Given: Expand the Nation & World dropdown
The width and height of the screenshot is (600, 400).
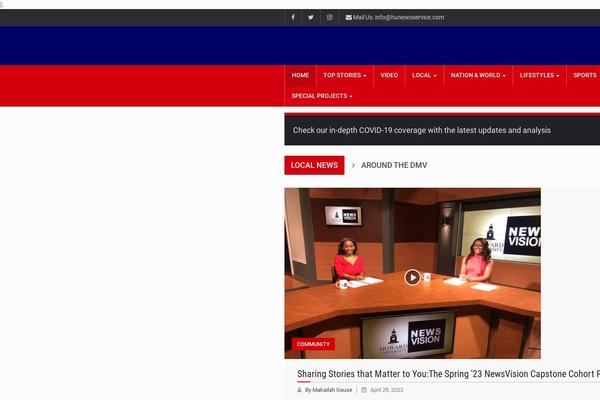Looking at the screenshot, I should 478,75.
